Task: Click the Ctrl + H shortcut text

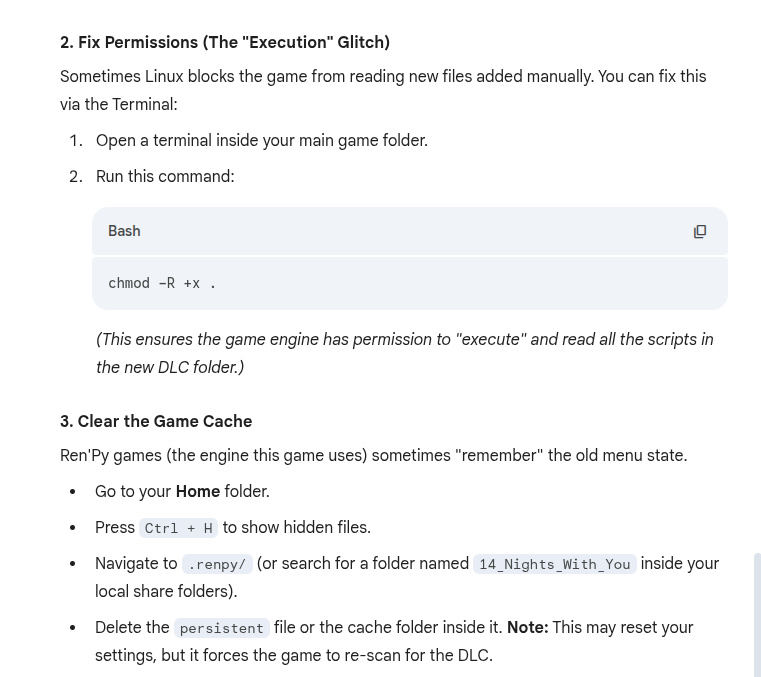Action: [x=178, y=528]
